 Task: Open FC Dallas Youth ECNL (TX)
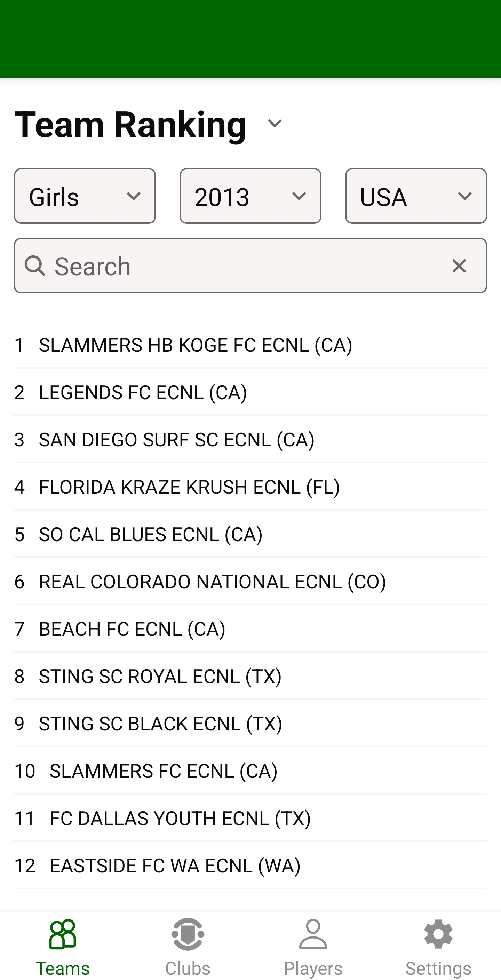[x=180, y=818]
